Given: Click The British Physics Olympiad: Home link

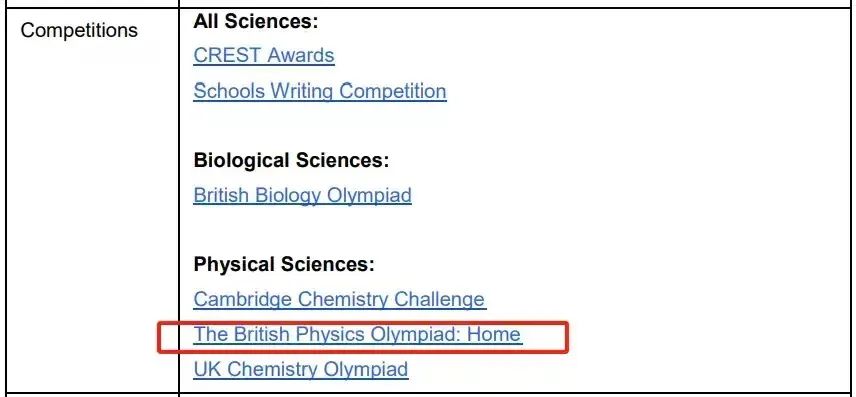Looking at the screenshot, I should click(x=358, y=334).
